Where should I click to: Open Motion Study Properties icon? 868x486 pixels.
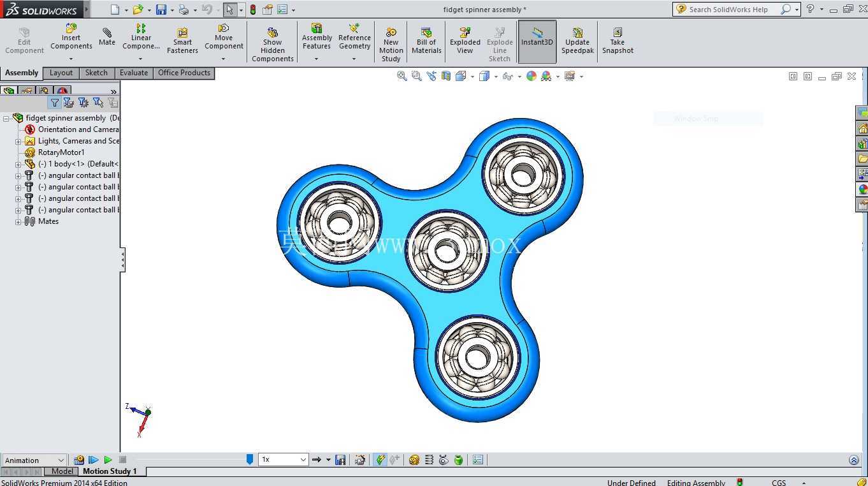(x=478, y=460)
